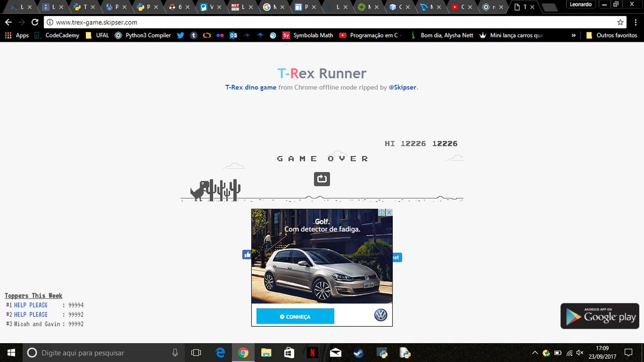Click the Toppers This Week heading
This screenshot has height=362, width=644.
pos(33,295)
